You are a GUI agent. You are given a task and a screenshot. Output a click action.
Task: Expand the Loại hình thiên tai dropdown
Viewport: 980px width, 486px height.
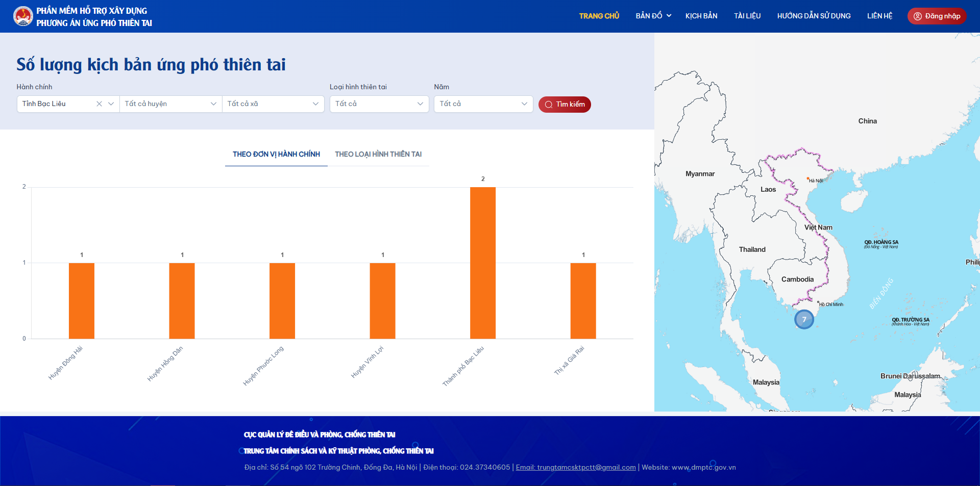[379, 104]
